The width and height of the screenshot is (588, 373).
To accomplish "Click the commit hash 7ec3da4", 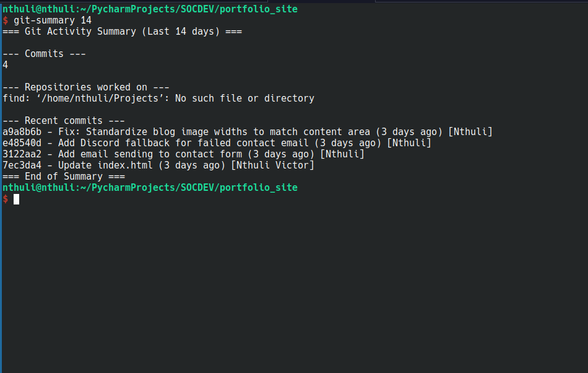I will coord(22,165).
